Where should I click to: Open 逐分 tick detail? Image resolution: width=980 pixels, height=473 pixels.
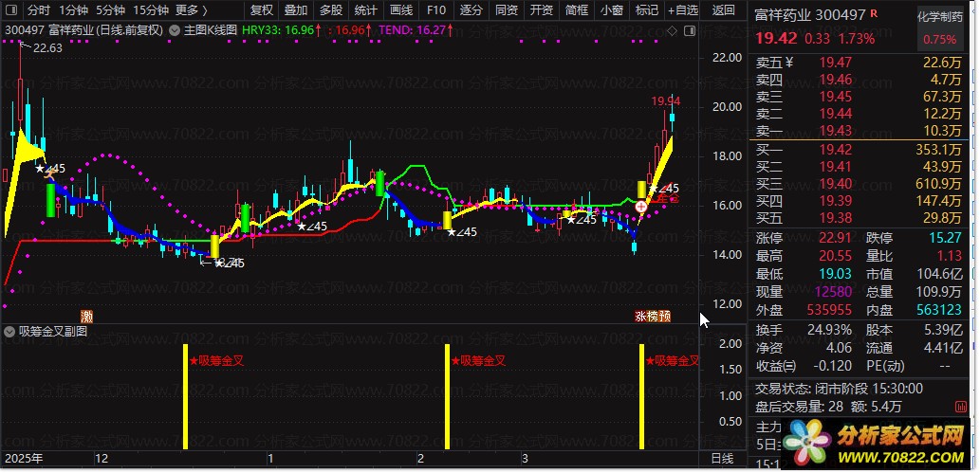472,10
